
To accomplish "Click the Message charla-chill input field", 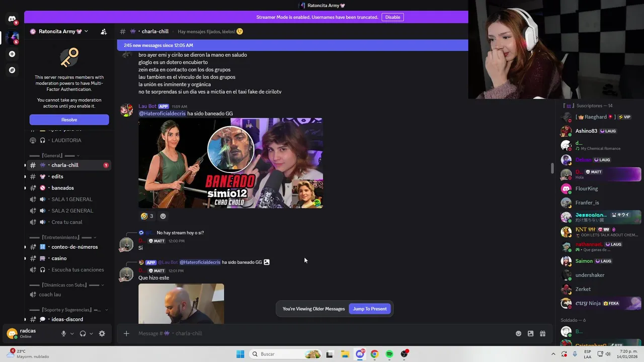I will coord(322,333).
